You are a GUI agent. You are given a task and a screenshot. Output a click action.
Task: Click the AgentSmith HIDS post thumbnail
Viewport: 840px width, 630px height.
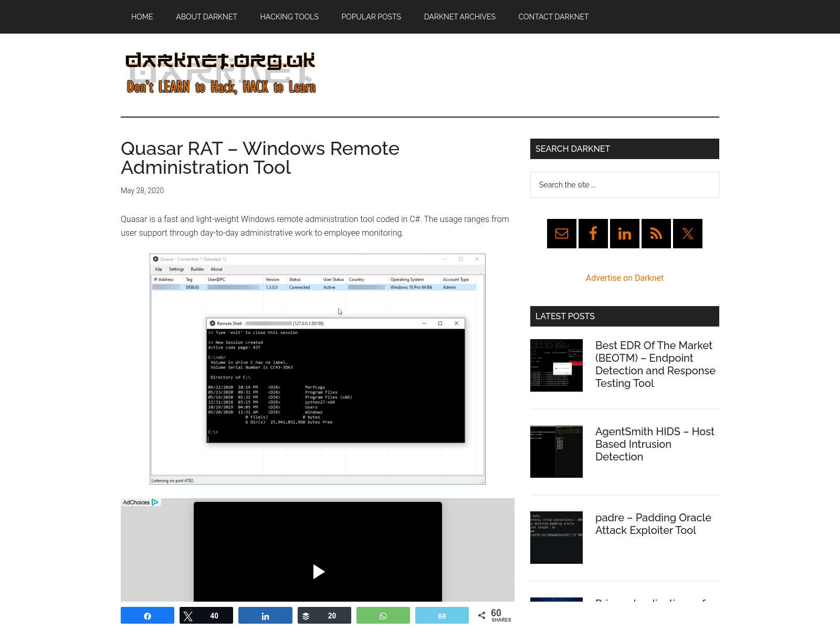(x=556, y=451)
